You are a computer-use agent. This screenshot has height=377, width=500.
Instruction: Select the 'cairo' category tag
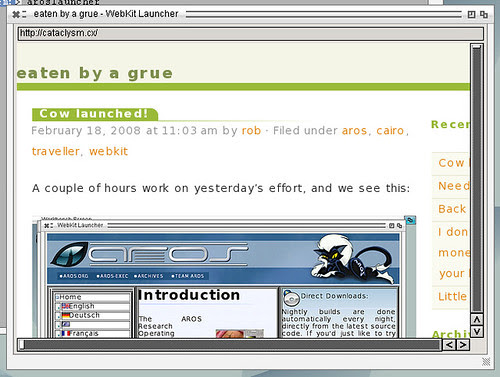(x=390, y=131)
